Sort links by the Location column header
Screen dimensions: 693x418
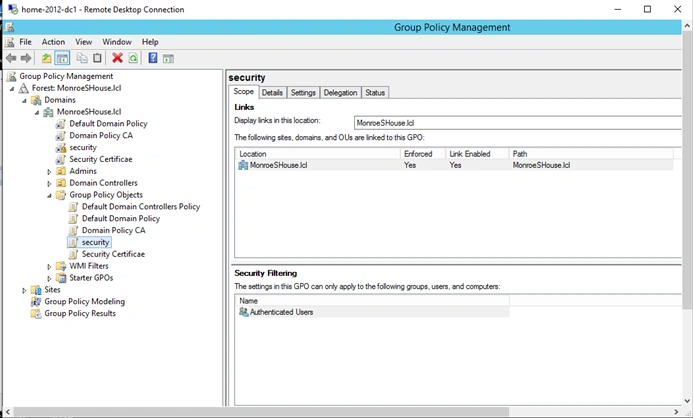coord(318,154)
